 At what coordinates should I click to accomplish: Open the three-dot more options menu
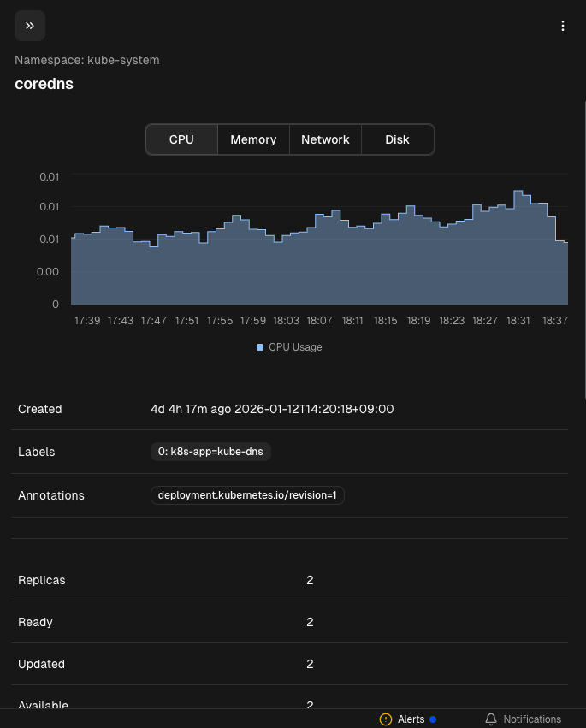562,26
